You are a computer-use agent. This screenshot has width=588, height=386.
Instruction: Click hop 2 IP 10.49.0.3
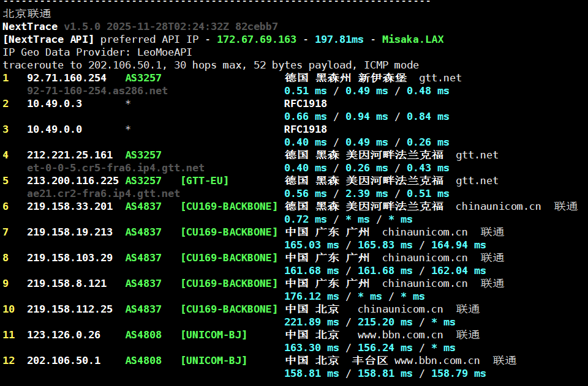55,104
